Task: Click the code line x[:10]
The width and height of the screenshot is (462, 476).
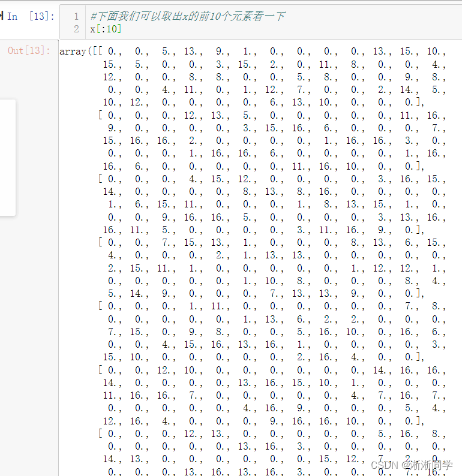Action: point(106,29)
